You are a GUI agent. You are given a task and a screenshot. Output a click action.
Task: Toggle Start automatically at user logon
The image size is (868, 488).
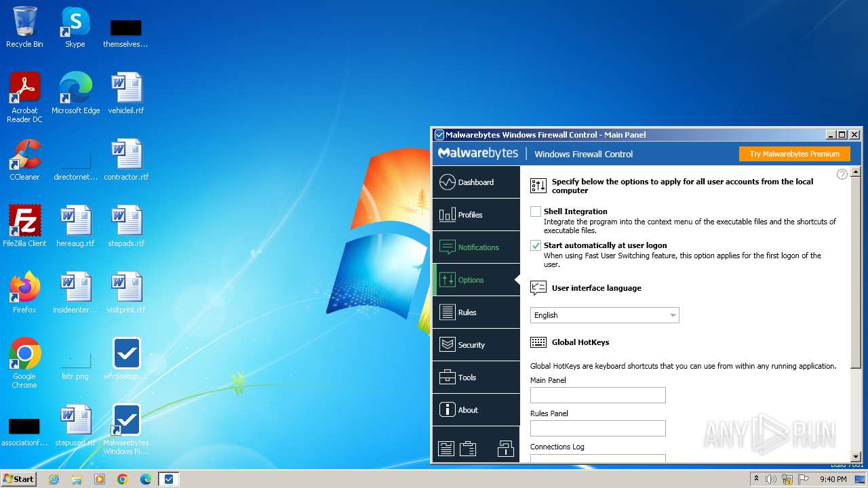536,245
